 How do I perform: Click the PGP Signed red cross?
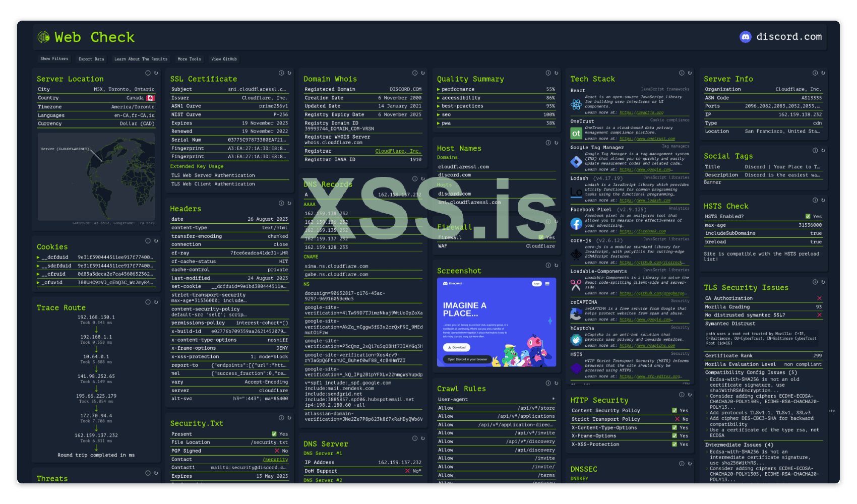(277, 451)
